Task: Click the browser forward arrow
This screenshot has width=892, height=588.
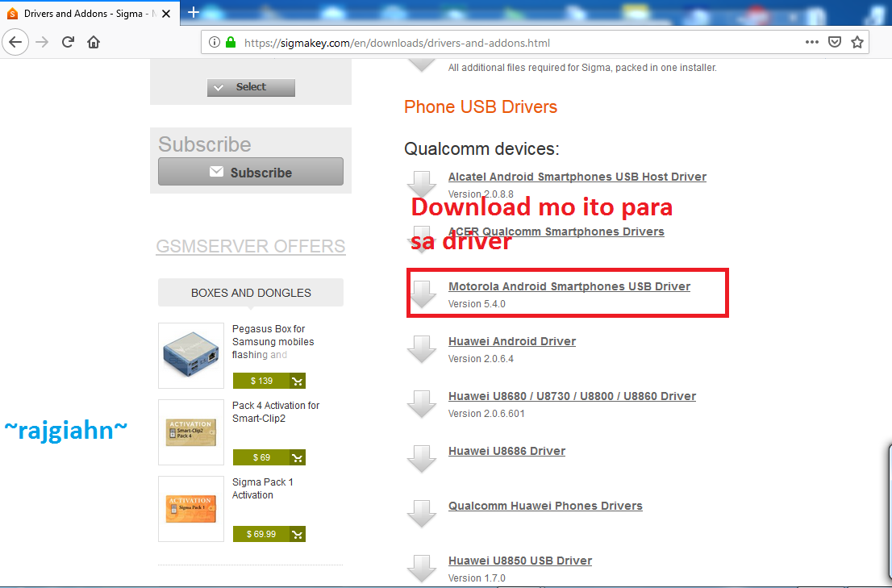Action: click(42, 42)
